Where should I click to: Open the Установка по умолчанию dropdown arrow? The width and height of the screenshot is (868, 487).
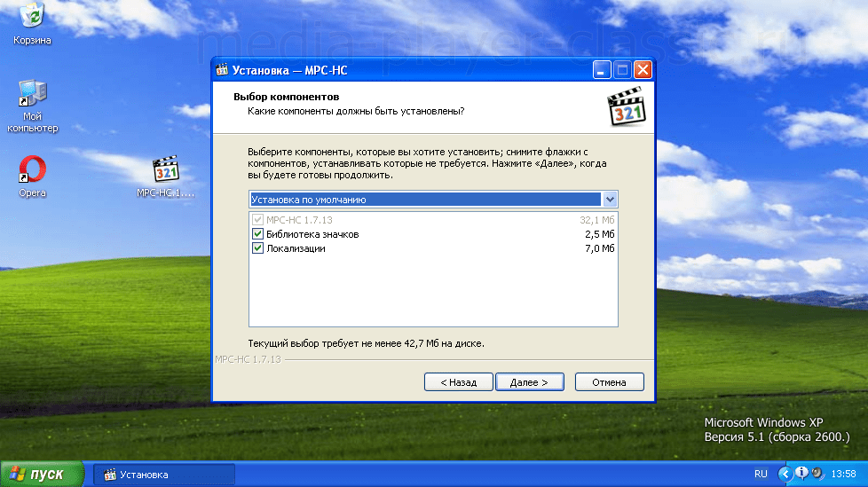pyautogui.click(x=610, y=200)
